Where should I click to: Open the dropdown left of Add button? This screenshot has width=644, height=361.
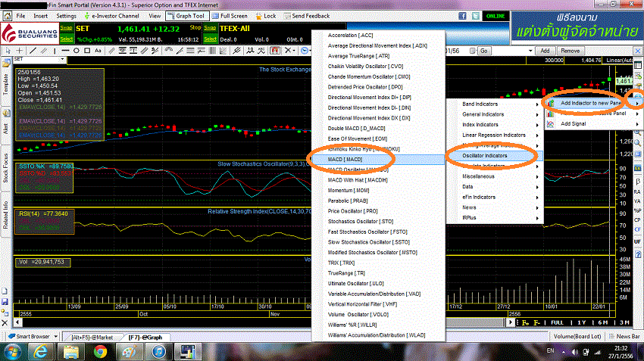(x=530, y=51)
